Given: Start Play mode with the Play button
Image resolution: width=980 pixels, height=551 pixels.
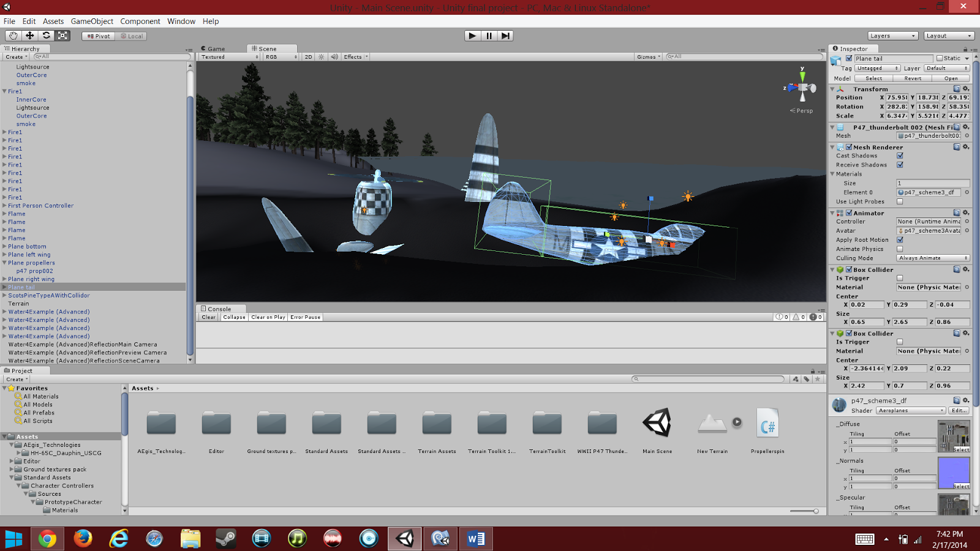Looking at the screenshot, I should coord(472,36).
